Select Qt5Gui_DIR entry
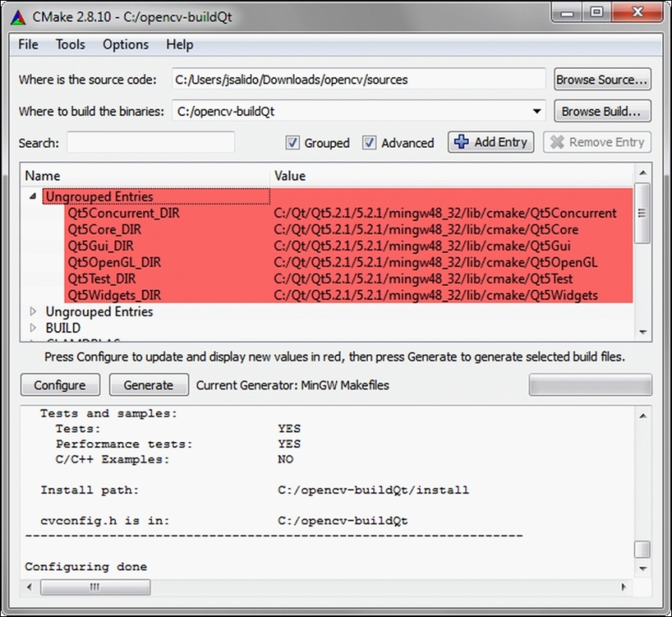The image size is (672, 617). (x=101, y=245)
